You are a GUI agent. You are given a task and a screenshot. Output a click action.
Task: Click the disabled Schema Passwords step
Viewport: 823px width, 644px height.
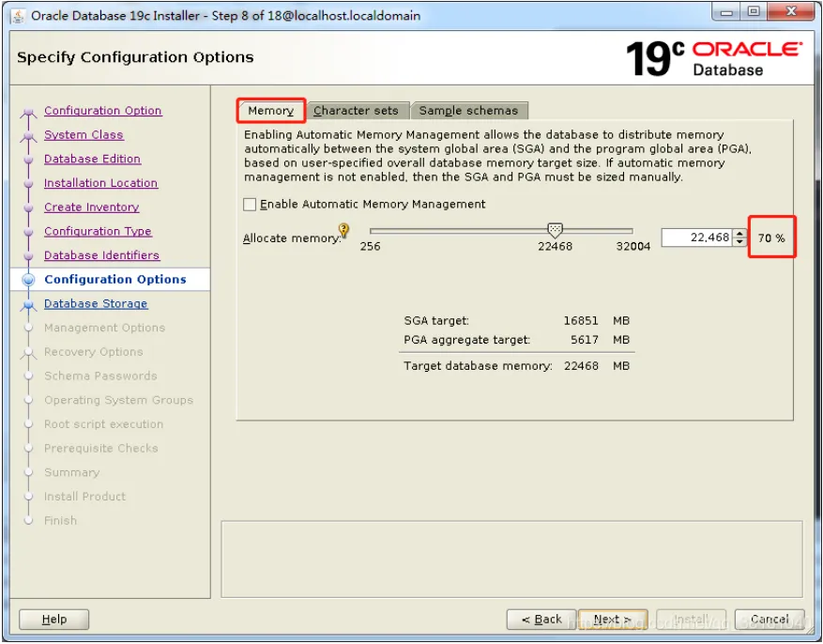(x=100, y=376)
